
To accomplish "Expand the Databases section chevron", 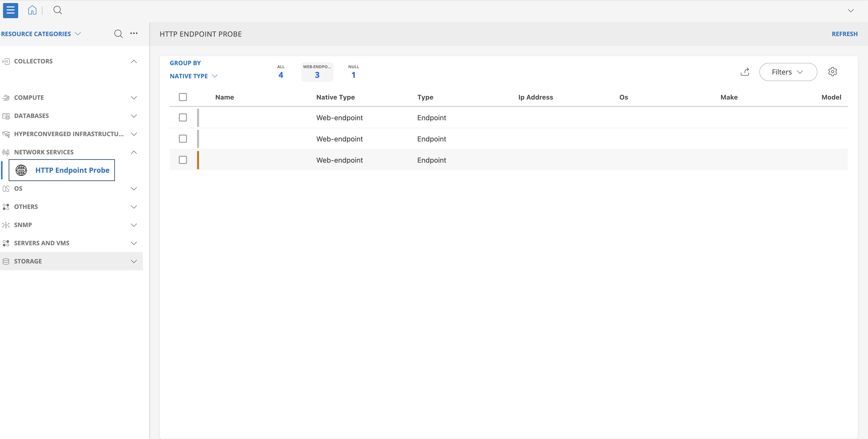I will (134, 116).
